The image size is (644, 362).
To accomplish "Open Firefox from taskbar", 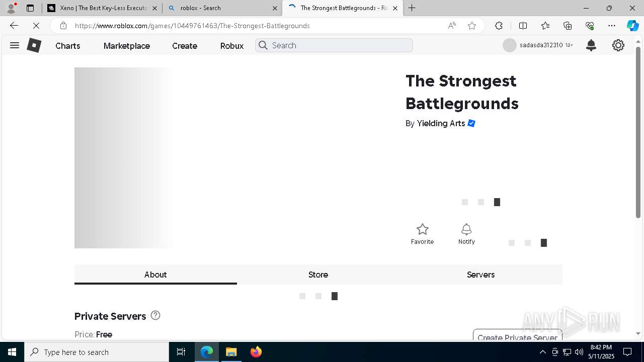I will point(256,352).
